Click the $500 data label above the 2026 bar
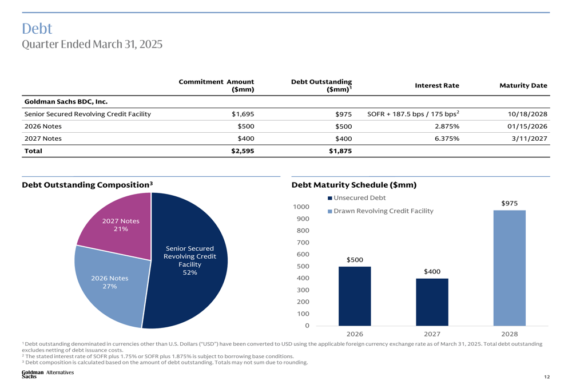This screenshot has width=572, height=392. (355, 260)
